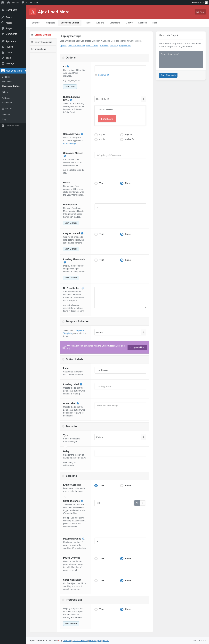Screen dimensions: 209x644
Task: Click the ID help question mark icon
Action: coord(68,67)
